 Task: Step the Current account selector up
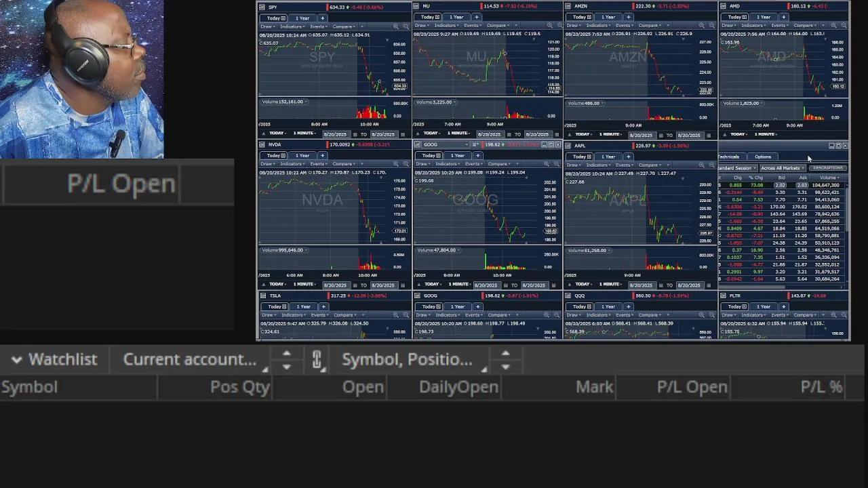tap(286, 354)
